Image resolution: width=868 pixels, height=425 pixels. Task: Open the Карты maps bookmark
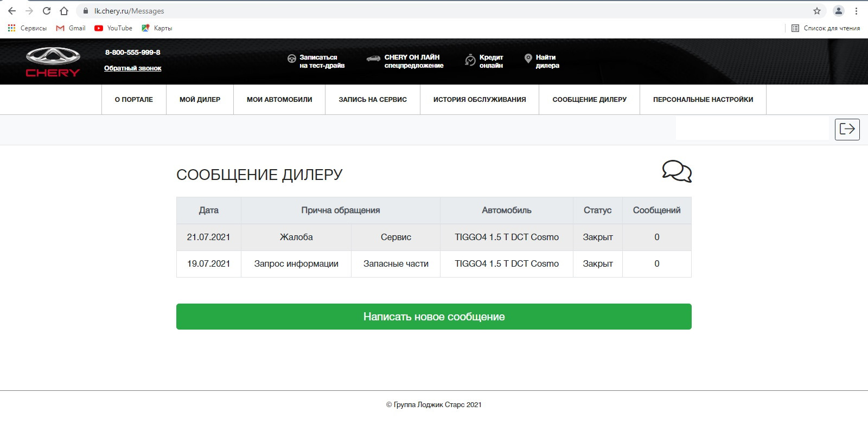(157, 28)
